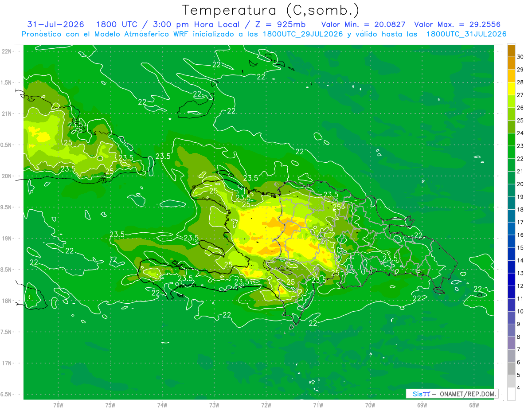Click the "22N" latitude label
The width and height of the screenshot is (532, 411).
coord(7,51)
